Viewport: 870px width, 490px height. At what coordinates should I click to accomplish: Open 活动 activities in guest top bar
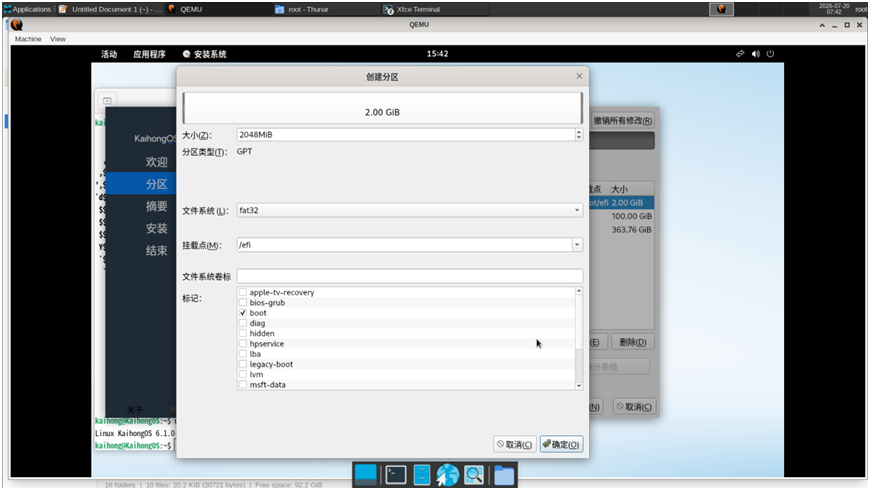pos(109,54)
